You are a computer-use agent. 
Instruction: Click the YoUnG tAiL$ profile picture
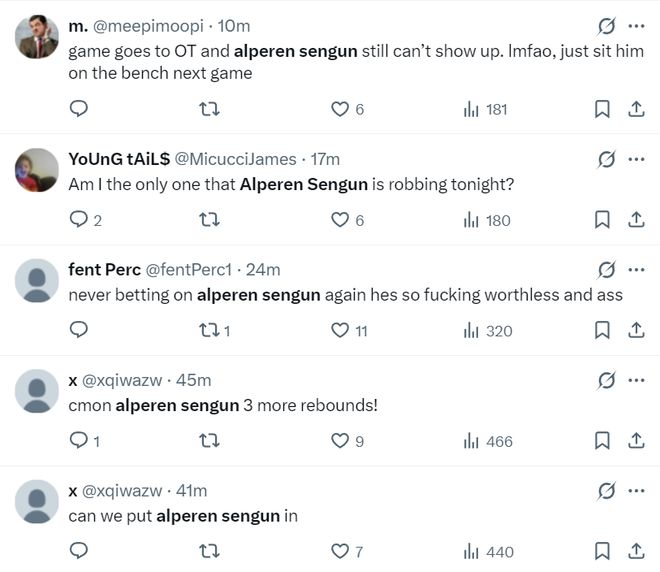pos(37,170)
